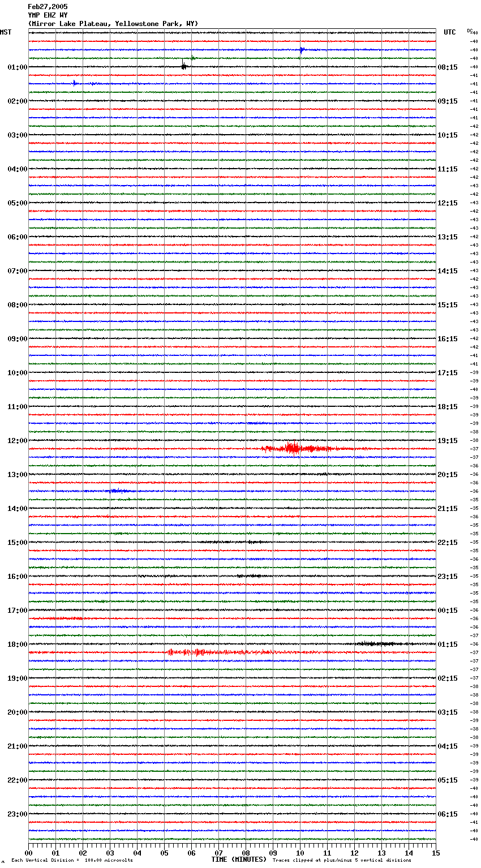
Task: Click the 04:00 MST time label
Action: pos(18,169)
